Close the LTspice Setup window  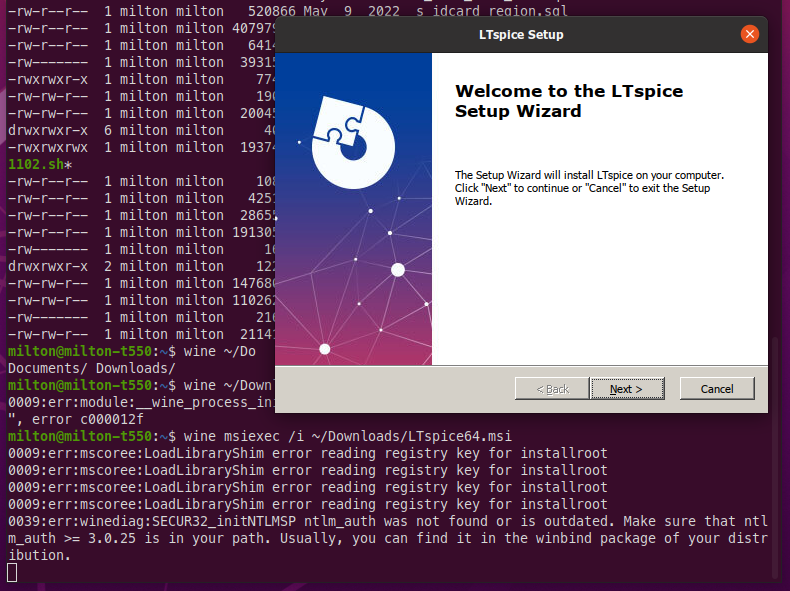750,34
